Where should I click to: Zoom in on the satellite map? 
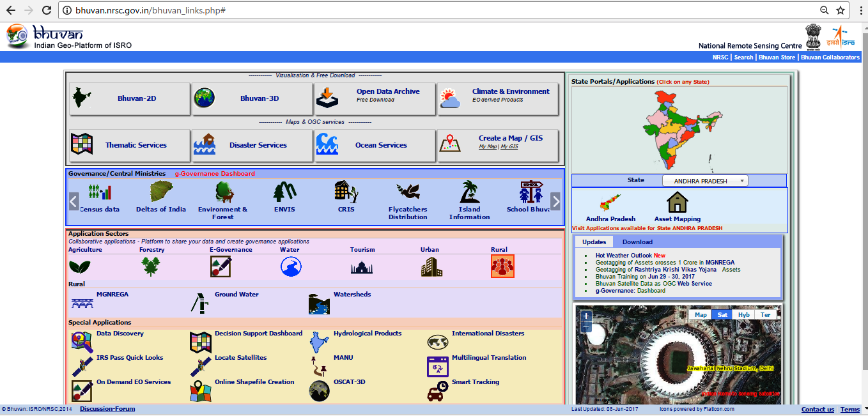[x=586, y=316]
